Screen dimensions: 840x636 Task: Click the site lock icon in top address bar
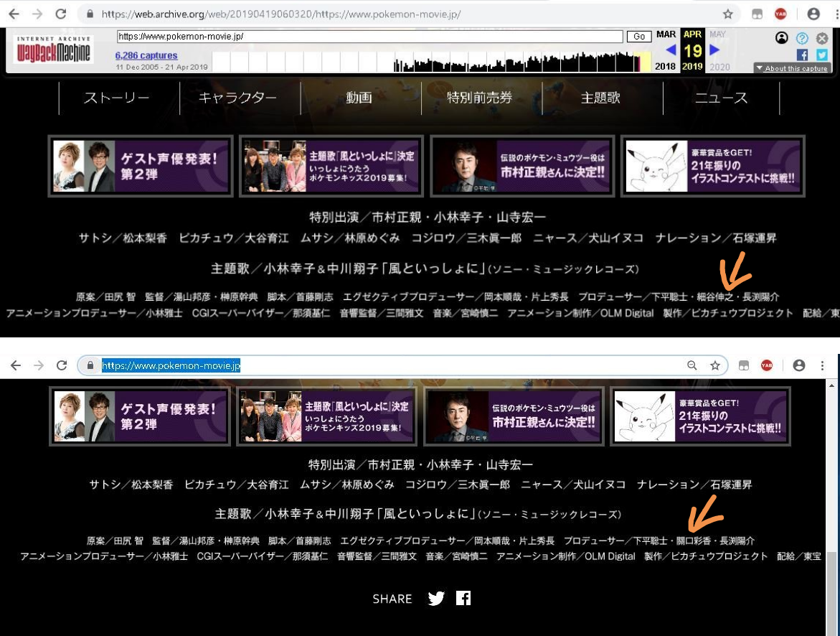coord(90,14)
